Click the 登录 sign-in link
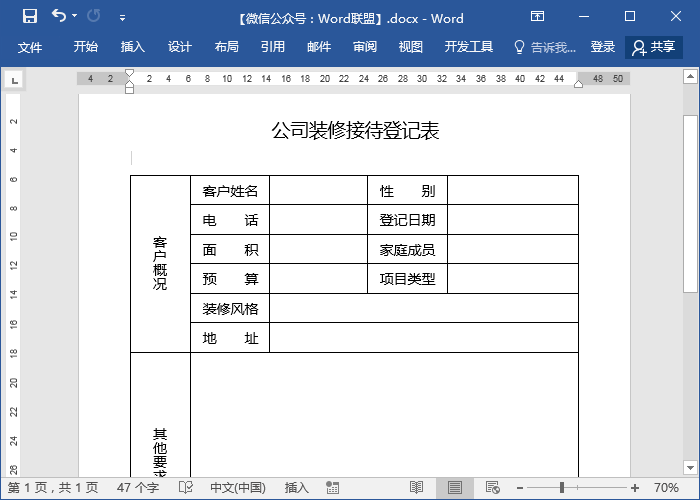 click(603, 47)
